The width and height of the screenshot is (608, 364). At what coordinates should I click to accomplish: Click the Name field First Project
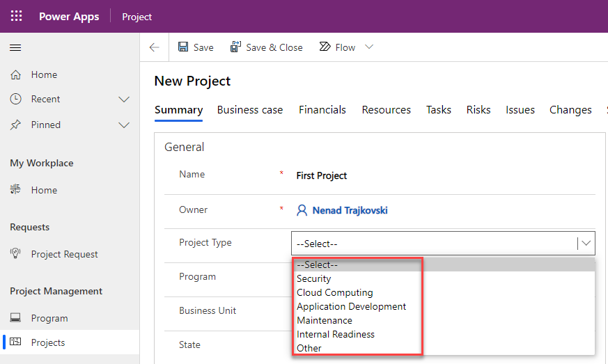[322, 176]
